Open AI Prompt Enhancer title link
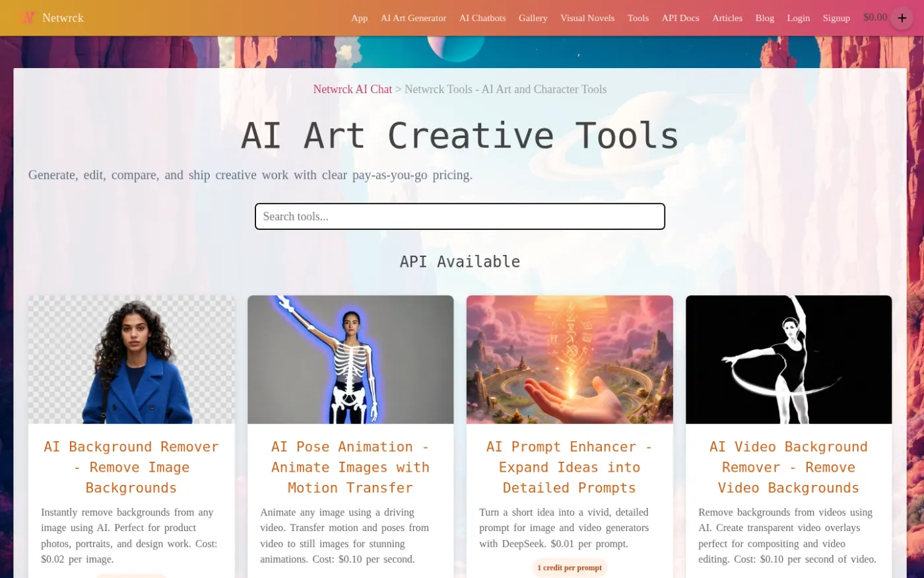The image size is (924, 578). [x=570, y=467]
